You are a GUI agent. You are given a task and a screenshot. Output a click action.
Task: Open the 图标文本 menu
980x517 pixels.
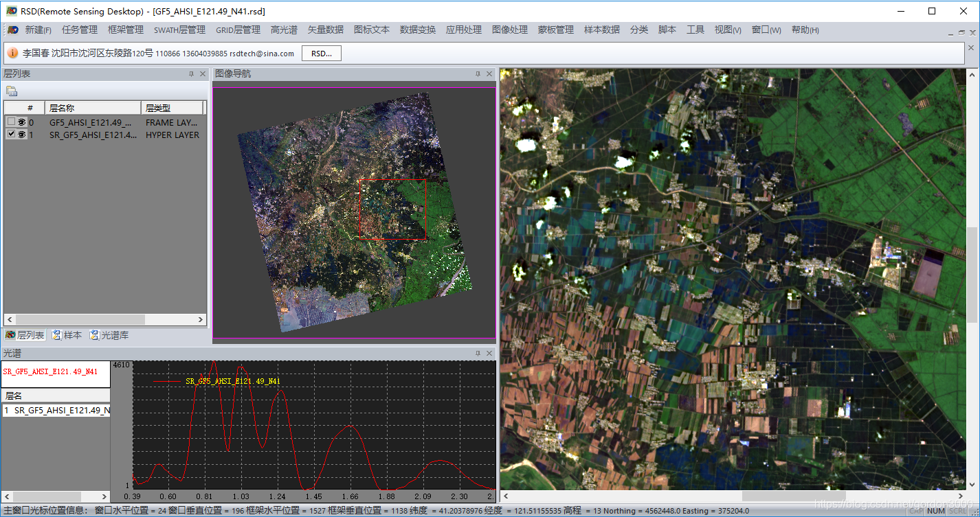[372, 30]
